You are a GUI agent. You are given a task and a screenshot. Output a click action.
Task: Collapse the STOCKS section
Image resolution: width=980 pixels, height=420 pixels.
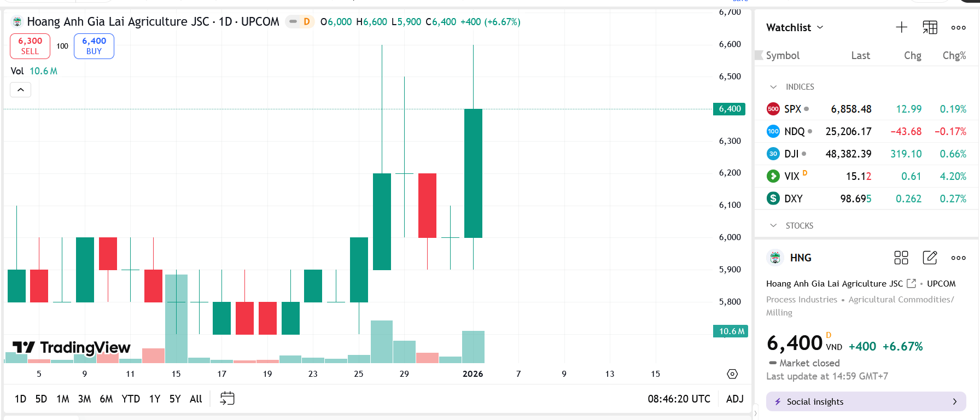click(x=773, y=225)
